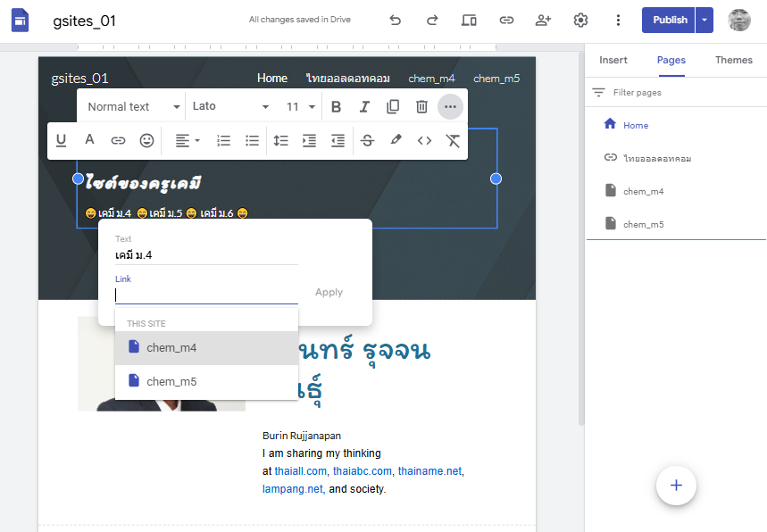Toggle bold formatting in text toolbar
The width and height of the screenshot is (767, 532).
336,107
